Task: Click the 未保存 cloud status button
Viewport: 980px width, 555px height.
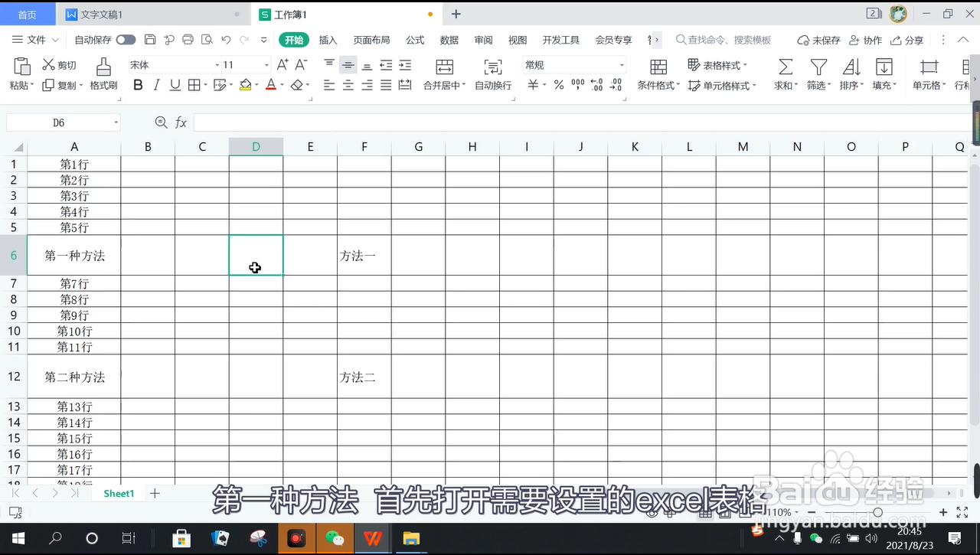Action: [x=818, y=40]
